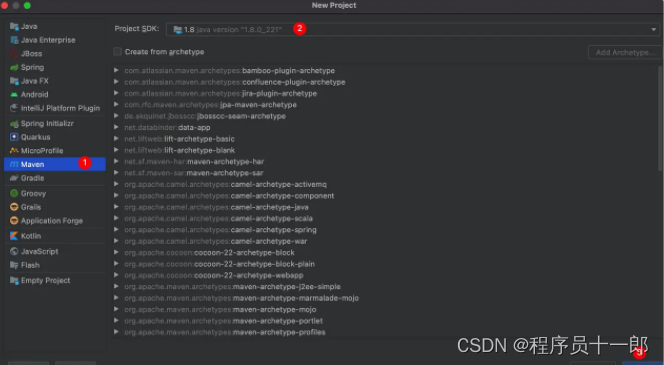Select camel-archetype-java row
The height and width of the screenshot is (365, 664).
point(384,207)
